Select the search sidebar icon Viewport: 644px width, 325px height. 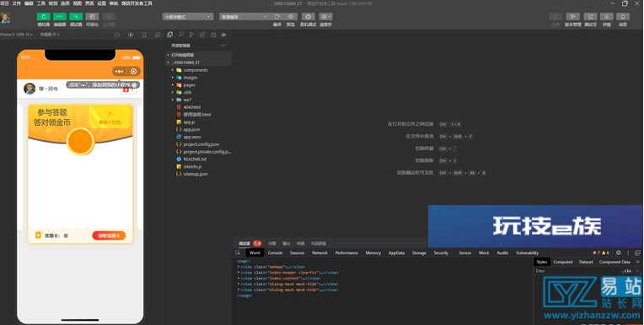180,35
